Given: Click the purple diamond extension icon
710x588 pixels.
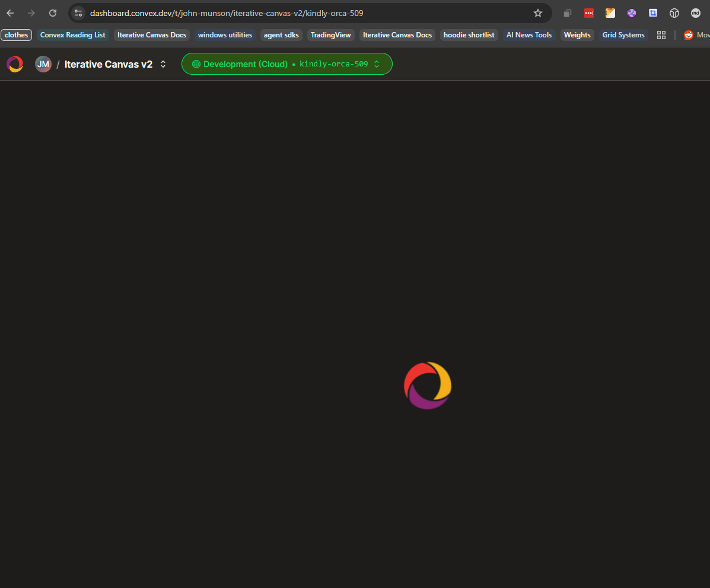Looking at the screenshot, I should pyautogui.click(x=632, y=13).
